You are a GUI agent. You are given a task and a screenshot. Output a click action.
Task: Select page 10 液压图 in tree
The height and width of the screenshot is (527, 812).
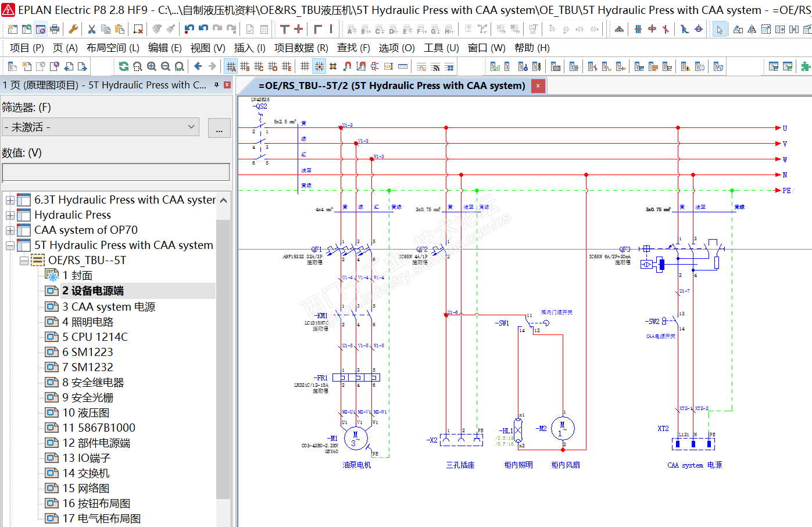86,413
